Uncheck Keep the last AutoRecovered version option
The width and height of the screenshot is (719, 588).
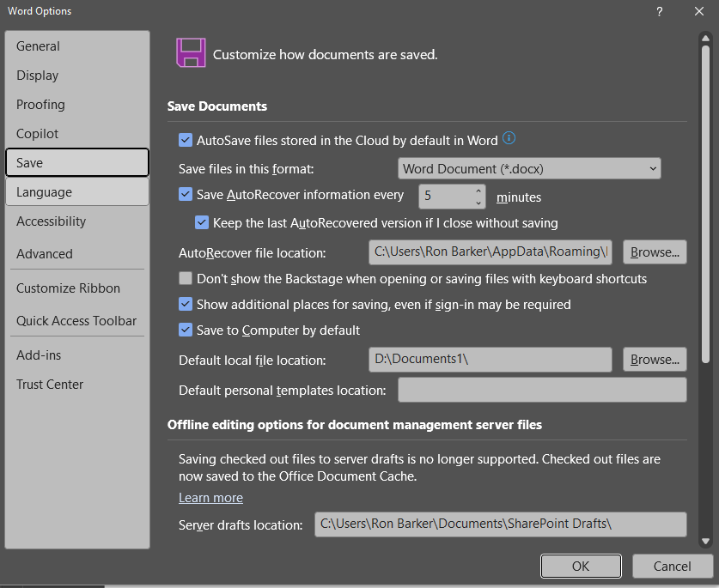coord(201,222)
